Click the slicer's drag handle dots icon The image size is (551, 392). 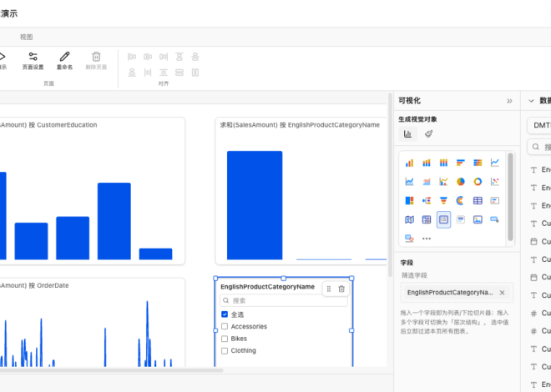tap(329, 289)
